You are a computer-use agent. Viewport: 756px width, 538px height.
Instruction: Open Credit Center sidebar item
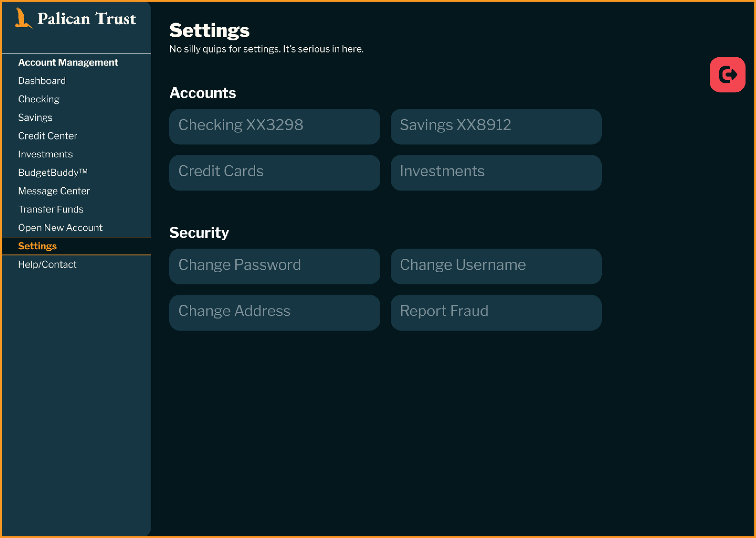48,136
